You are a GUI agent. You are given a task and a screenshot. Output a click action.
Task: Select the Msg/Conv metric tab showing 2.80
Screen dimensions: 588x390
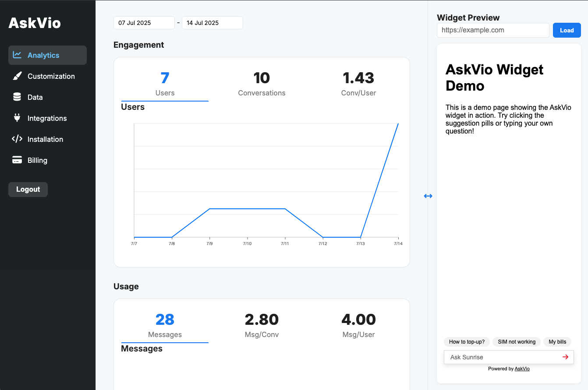click(x=262, y=326)
